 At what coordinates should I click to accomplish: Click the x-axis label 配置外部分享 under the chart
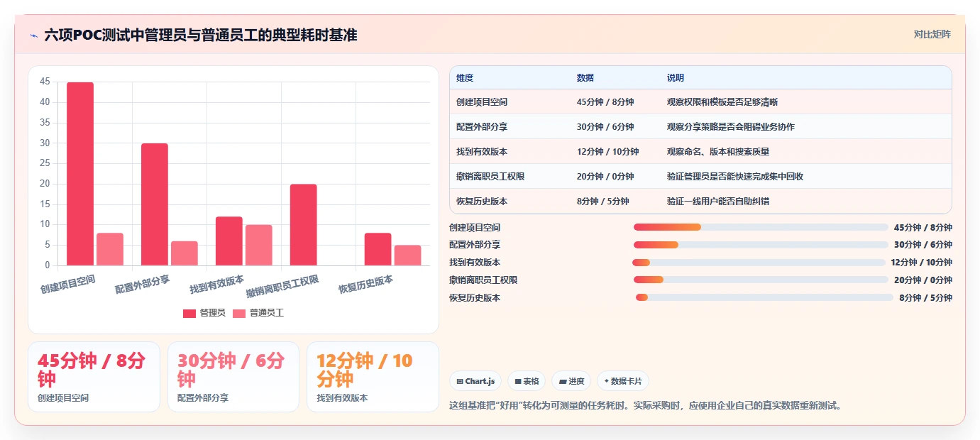143,284
